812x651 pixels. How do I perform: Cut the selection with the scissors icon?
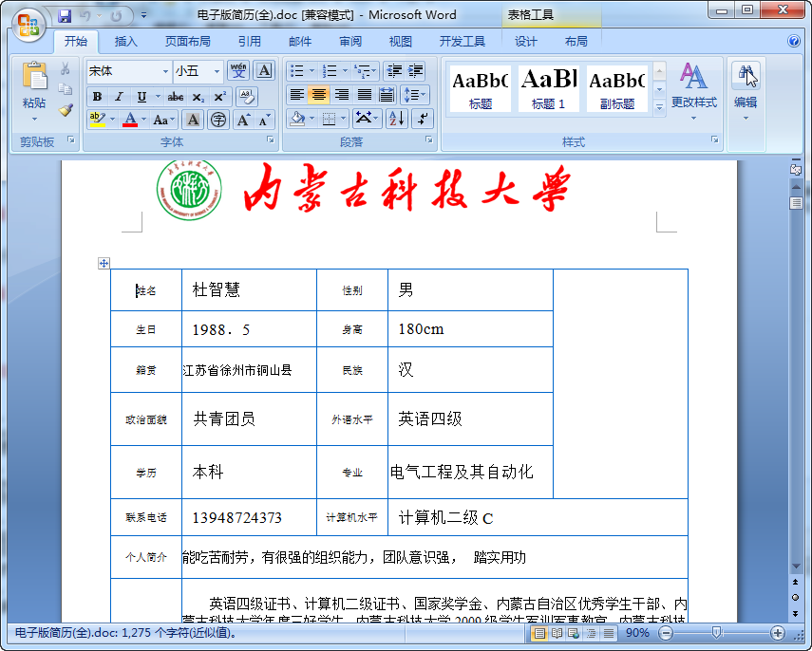(66, 69)
